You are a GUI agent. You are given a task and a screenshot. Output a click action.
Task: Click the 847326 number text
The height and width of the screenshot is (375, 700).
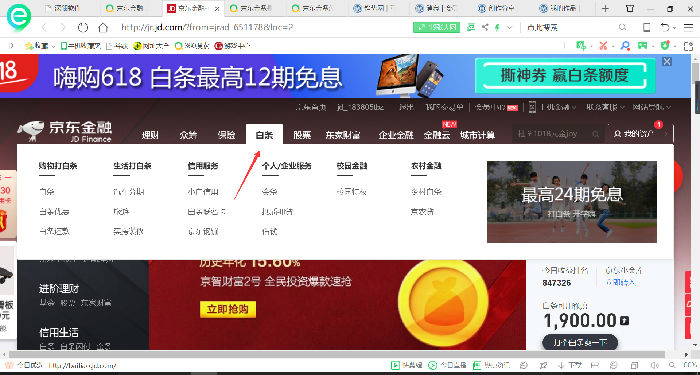556,283
